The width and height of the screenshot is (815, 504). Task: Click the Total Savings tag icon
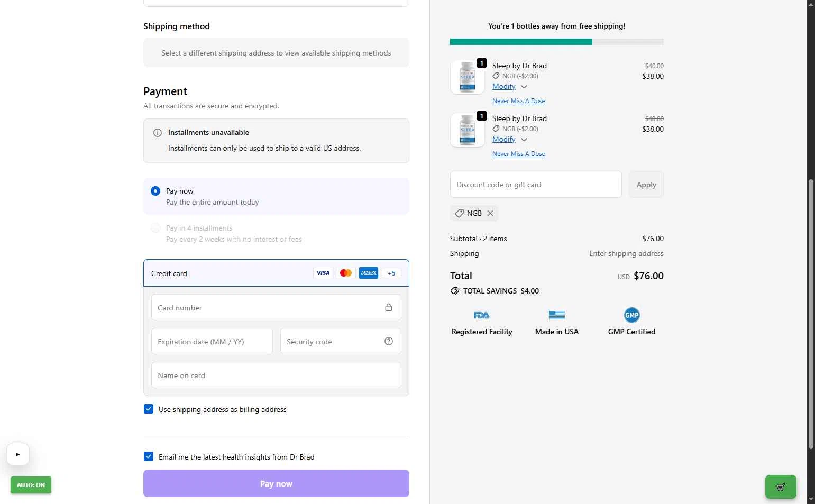455,291
